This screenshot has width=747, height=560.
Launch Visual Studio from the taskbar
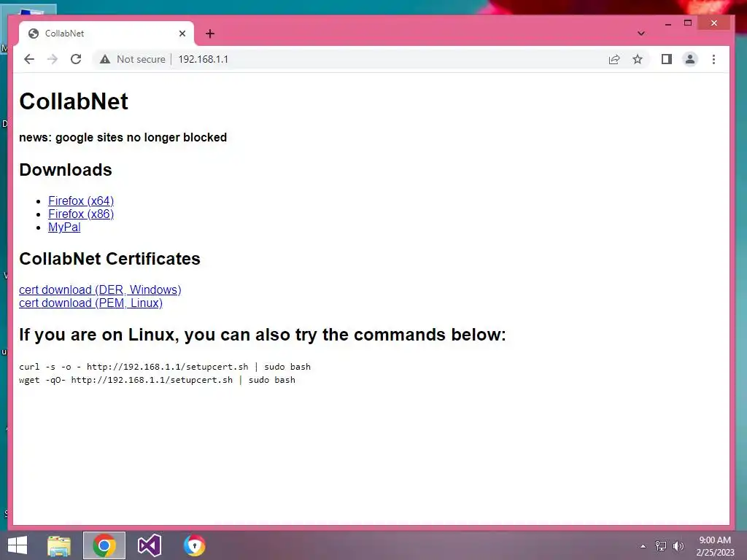[x=150, y=545]
